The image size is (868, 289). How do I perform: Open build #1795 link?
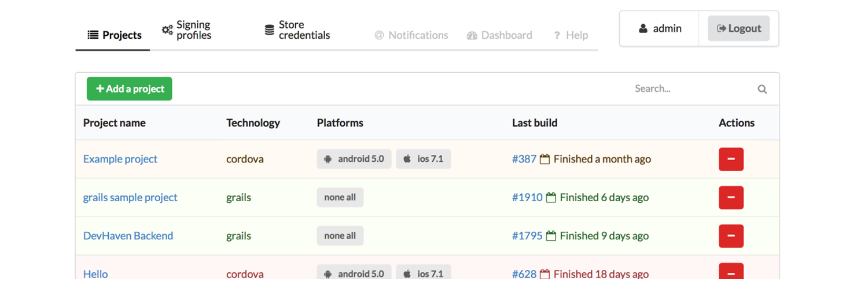pos(527,236)
